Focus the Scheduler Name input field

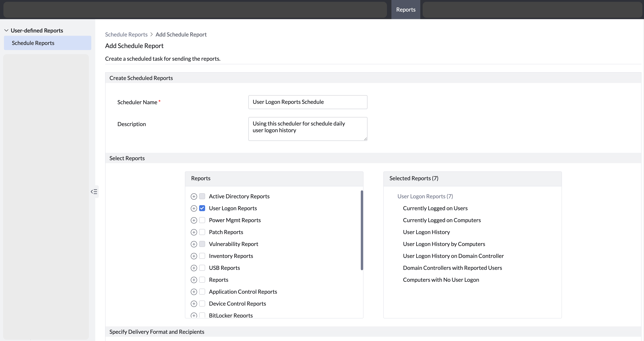click(308, 102)
